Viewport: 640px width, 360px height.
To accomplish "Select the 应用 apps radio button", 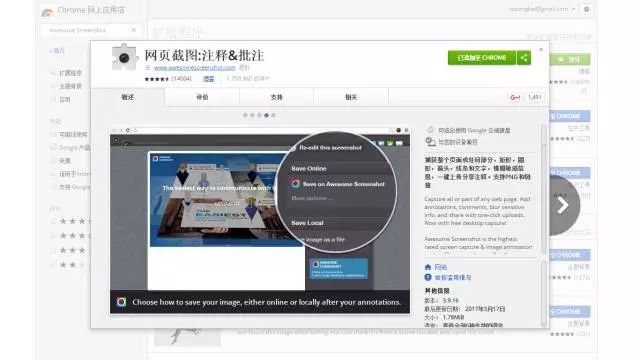I will pyautogui.click(x=53, y=99).
